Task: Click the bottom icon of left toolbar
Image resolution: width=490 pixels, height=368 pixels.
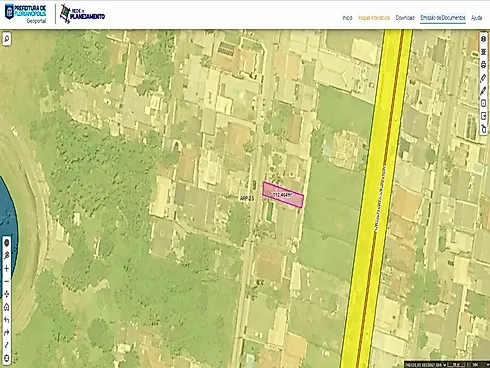Action: click(6, 358)
